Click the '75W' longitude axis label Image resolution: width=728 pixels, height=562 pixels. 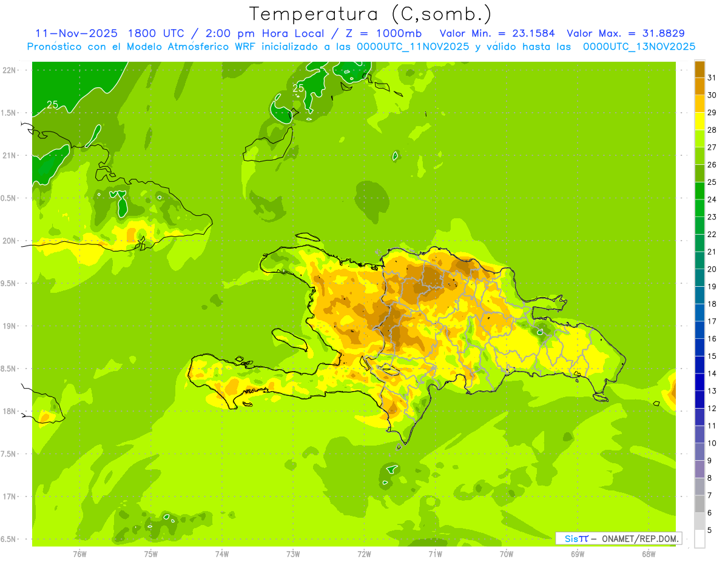(151, 554)
